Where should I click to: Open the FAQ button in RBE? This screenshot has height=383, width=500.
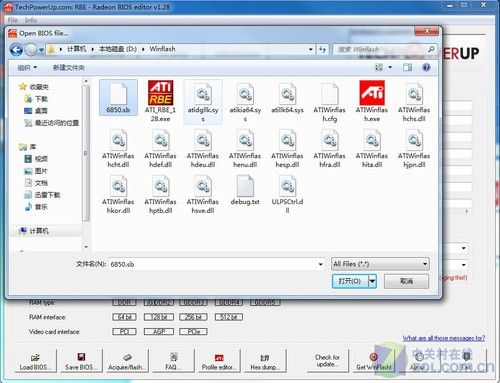173,361
